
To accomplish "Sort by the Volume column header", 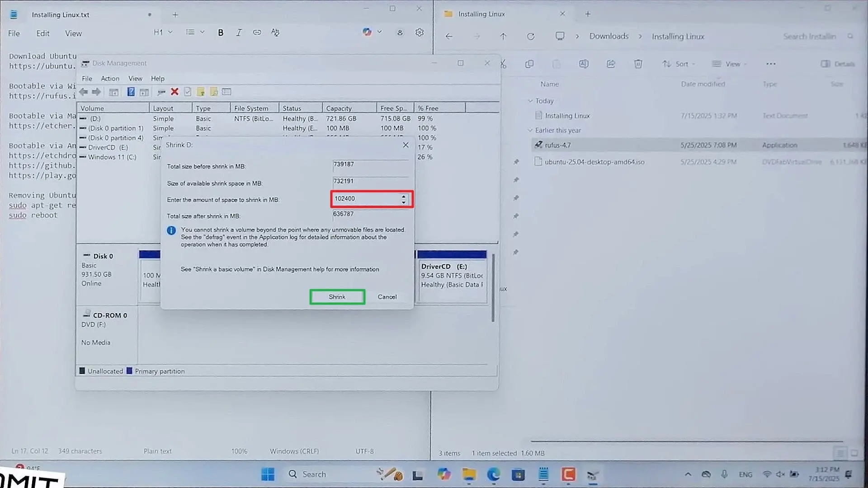I will click(x=113, y=108).
